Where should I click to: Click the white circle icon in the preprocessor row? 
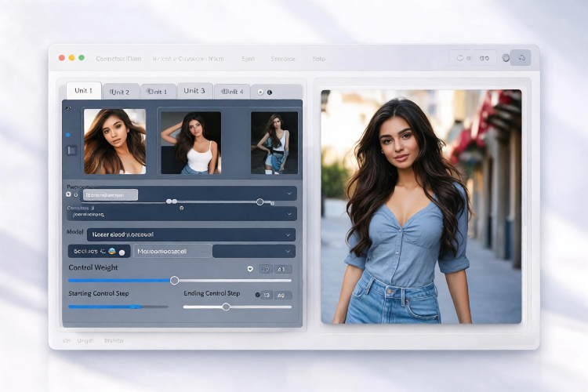68,194
